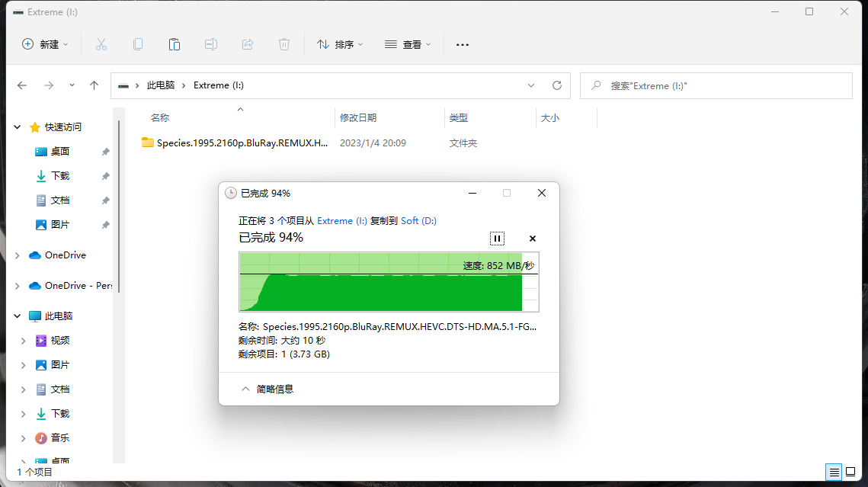Click the Soft (D:) destination link
Image resolution: width=868 pixels, height=487 pixels.
point(418,221)
